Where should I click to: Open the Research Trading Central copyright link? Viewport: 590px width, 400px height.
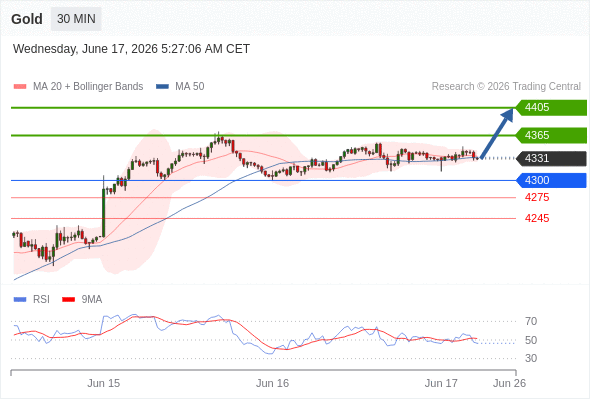pyautogui.click(x=506, y=87)
